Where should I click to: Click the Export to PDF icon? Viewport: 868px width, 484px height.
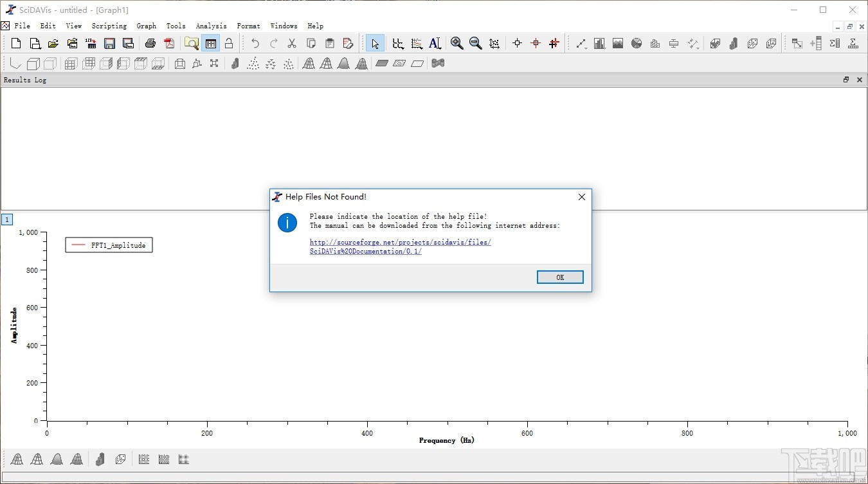169,43
